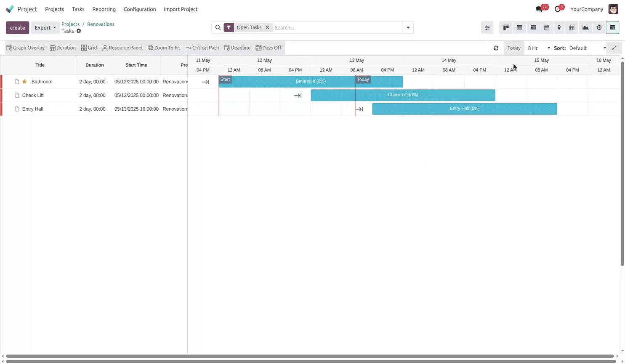The image size is (625, 364).
Task: Open the Configuration menu
Action: (x=140, y=9)
